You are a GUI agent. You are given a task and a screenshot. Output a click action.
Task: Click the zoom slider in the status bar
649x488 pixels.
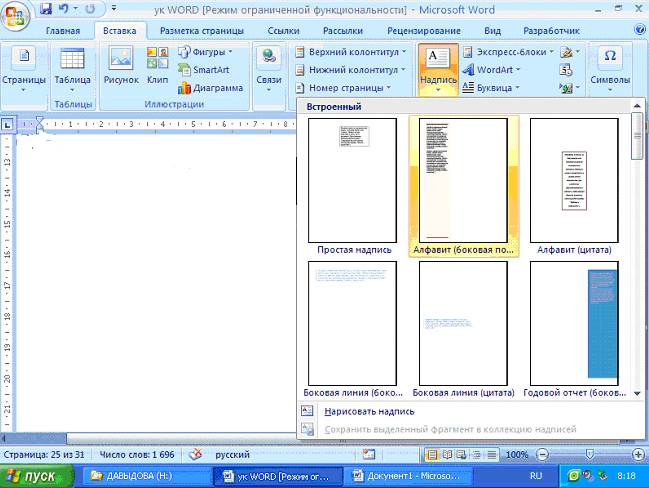(x=590, y=454)
